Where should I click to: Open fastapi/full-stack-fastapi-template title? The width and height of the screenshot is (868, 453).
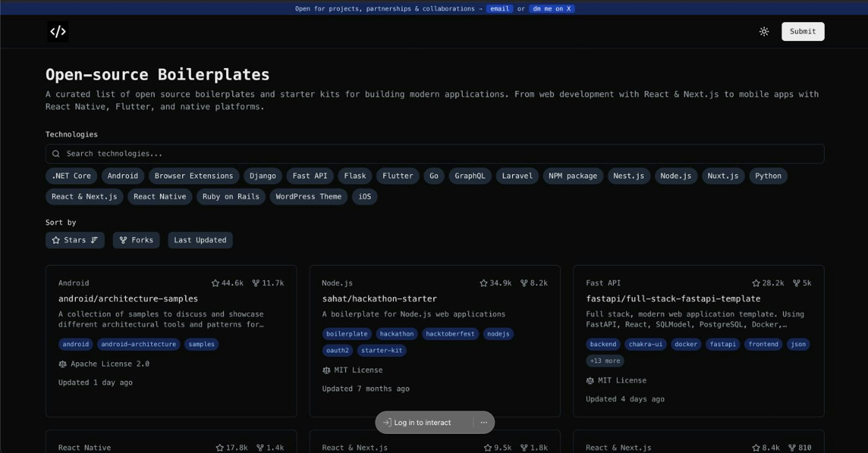click(673, 298)
